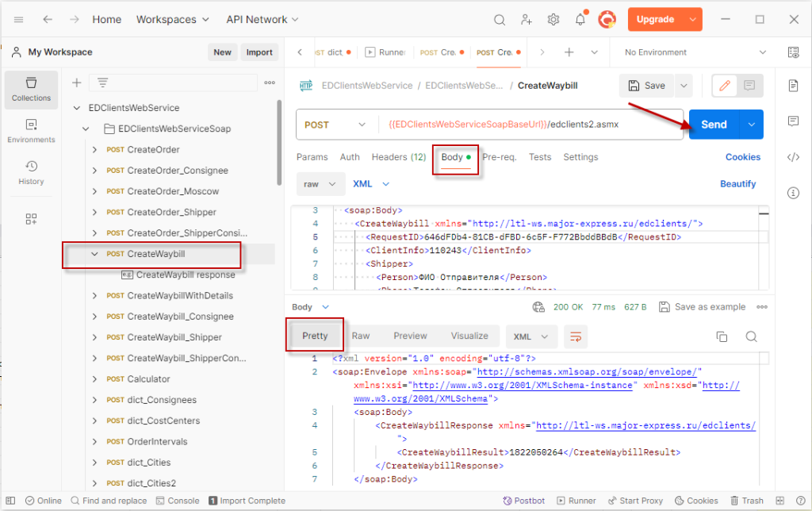
Task: Add a new collection with plus icon
Action: (77, 83)
